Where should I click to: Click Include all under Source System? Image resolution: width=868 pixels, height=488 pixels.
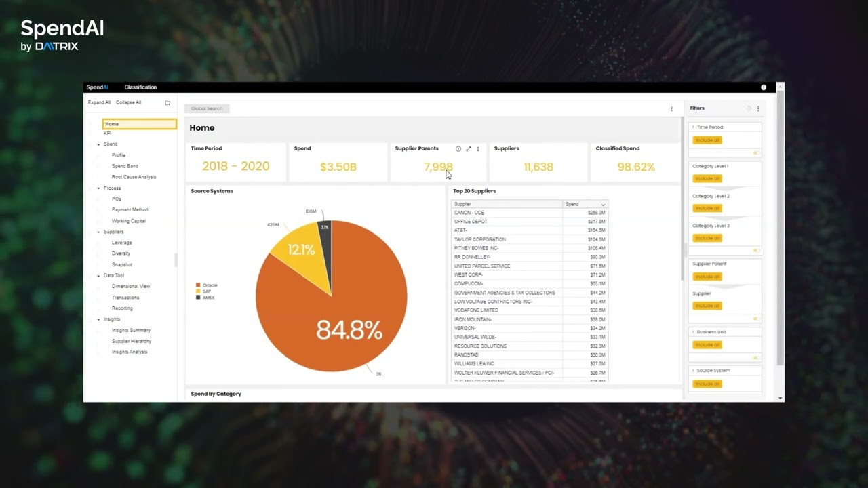[707, 384]
